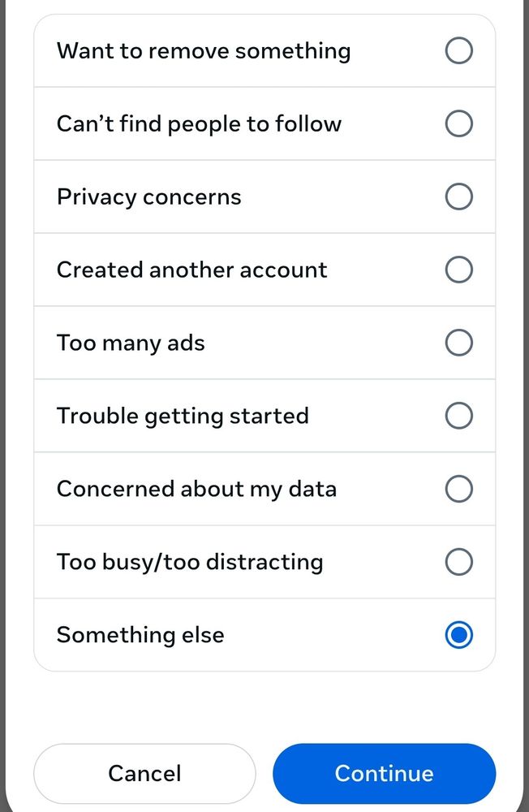Select the 'Too many ads' radio button
Image resolution: width=529 pixels, height=812 pixels.
(x=458, y=343)
